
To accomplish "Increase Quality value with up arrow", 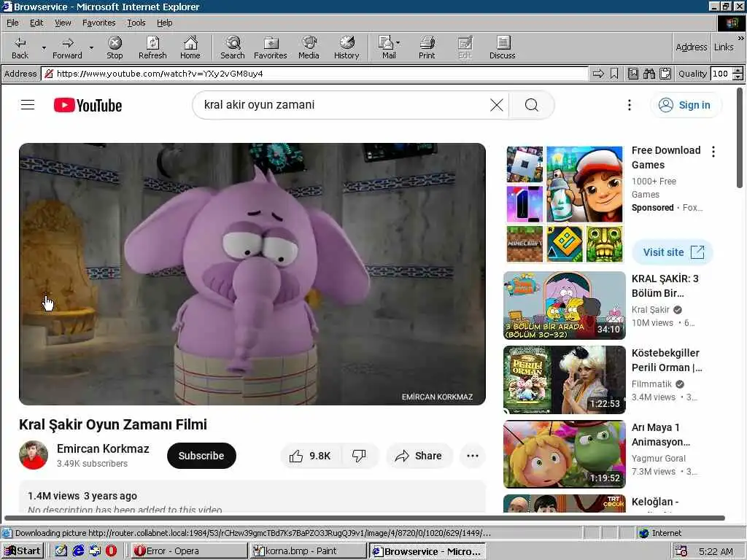I will click(738, 71).
